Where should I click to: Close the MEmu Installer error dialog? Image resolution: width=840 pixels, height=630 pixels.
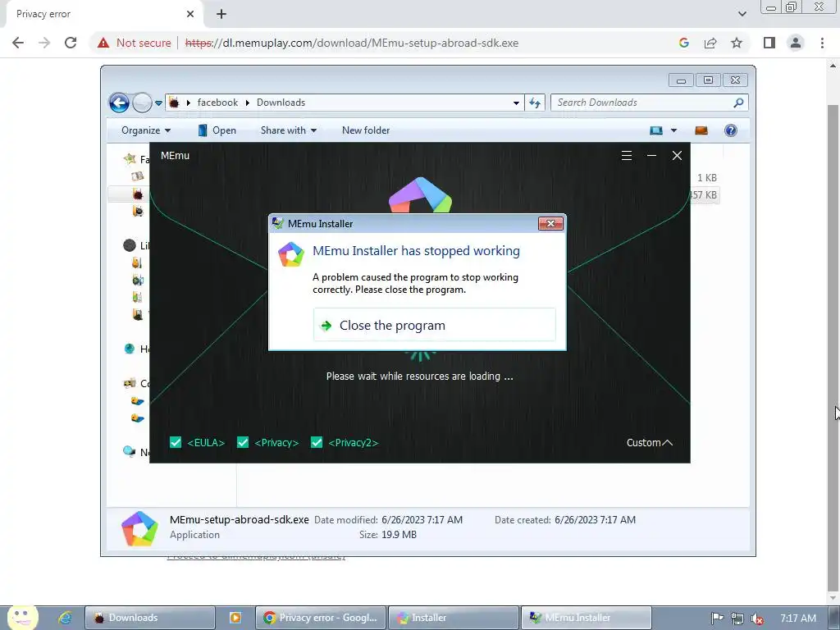tap(550, 223)
